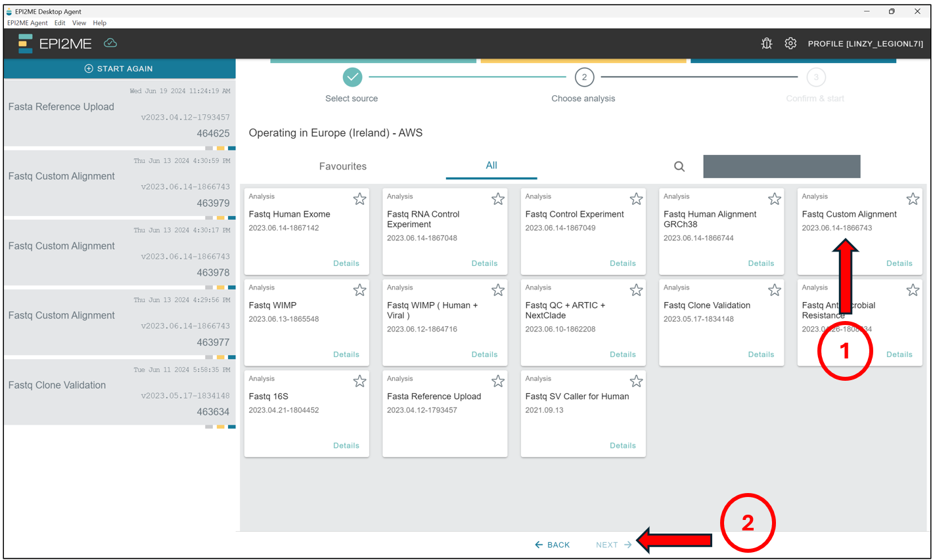Toggle star on Fastq WIMP (Human + Viral)
Image resolution: width=933 pixels, height=560 pixels.
(498, 290)
